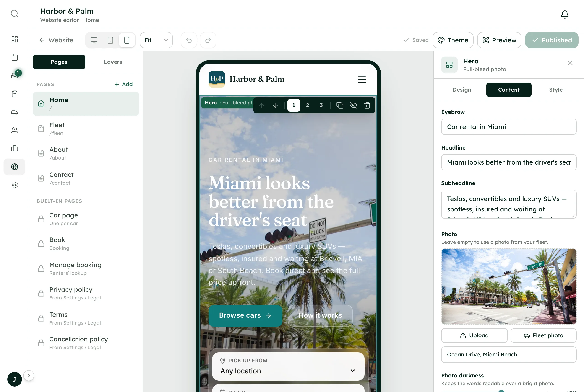Click the Ocean Drive hero photo thumbnail
Viewport: 584px width, 392px height.
509,286
